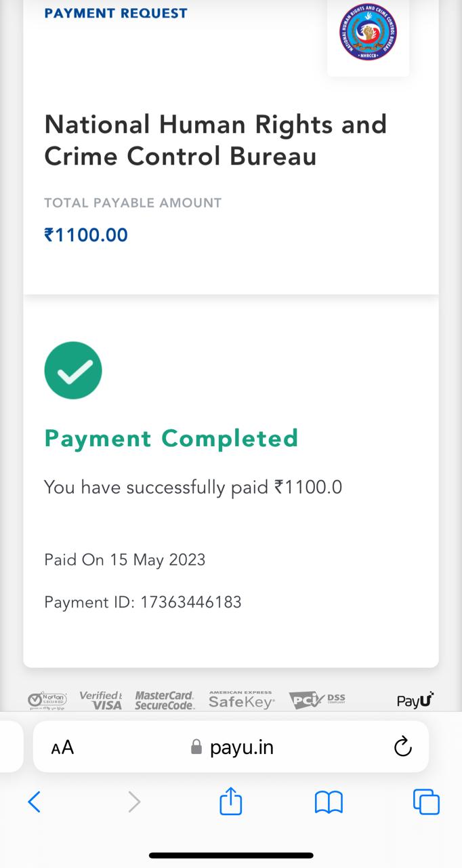Click the green payment success checkmark
This screenshot has height=868, width=462.
click(x=73, y=370)
